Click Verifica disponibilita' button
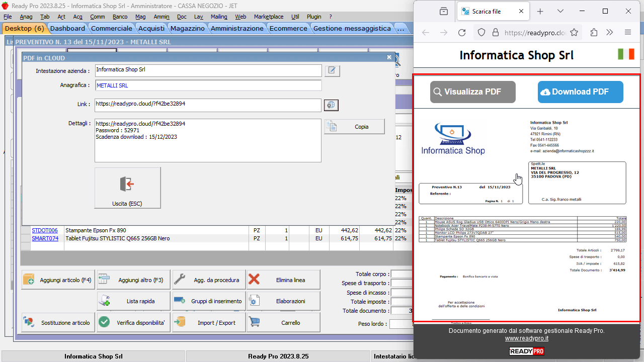 point(133,322)
